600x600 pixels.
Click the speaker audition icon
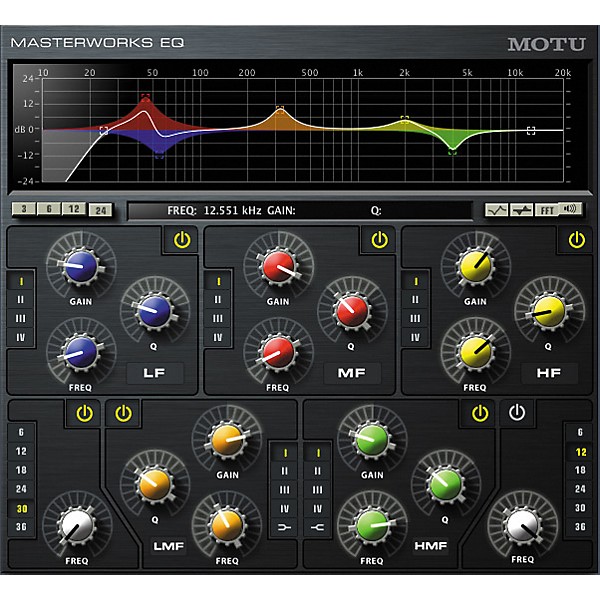pos(570,209)
